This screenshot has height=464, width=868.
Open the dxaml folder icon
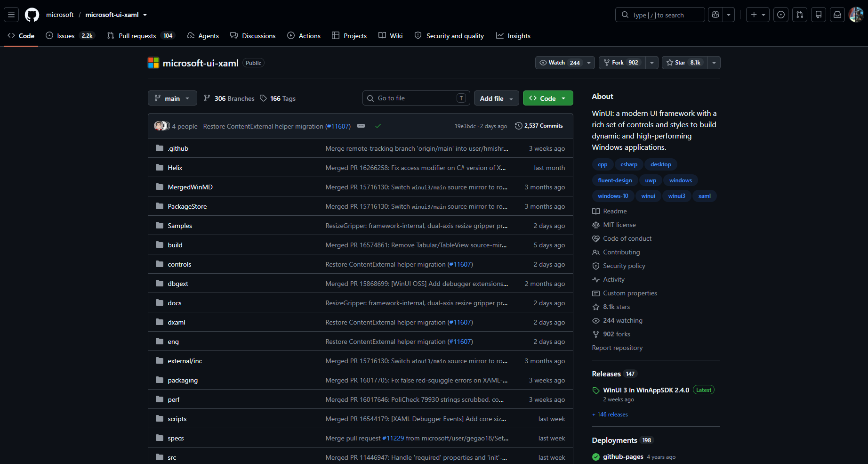click(160, 322)
